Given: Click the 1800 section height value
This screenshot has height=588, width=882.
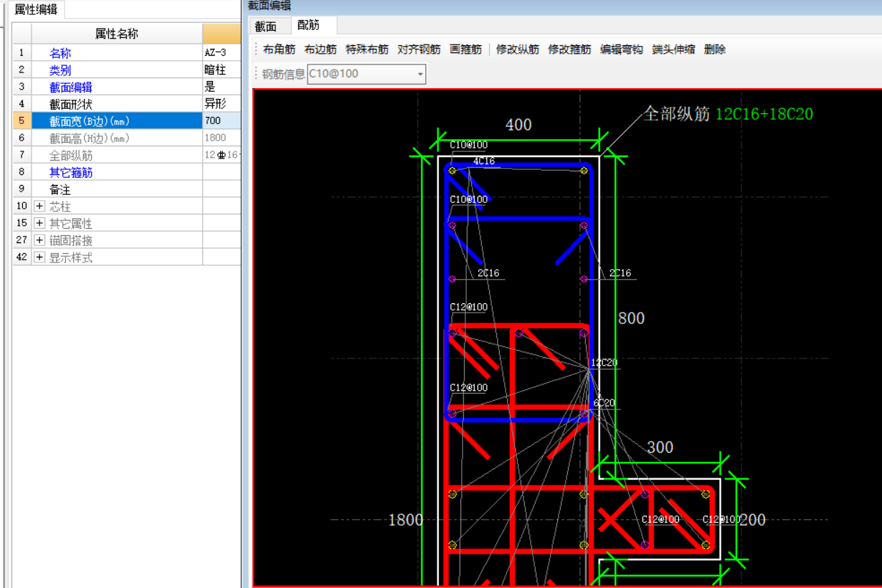Looking at the screenshot, I should coord(222,138).
